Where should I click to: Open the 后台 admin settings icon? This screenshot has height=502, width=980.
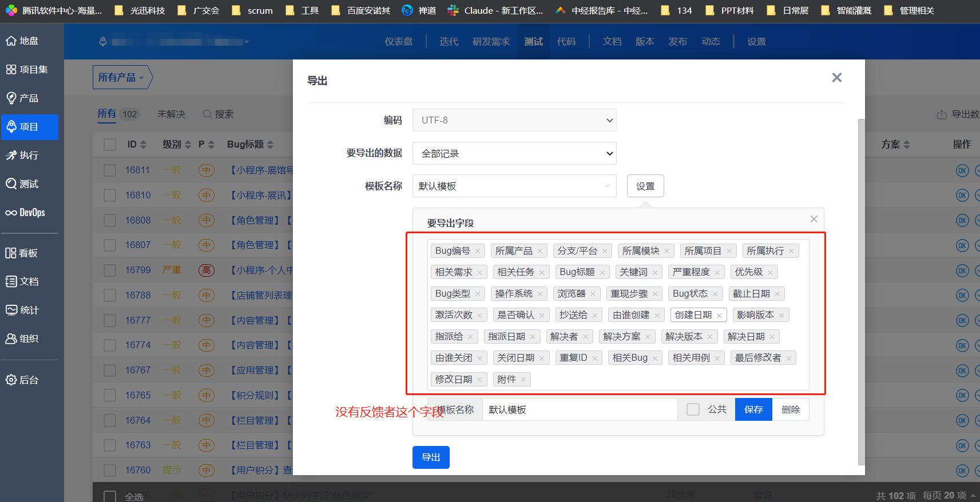coord(11,380)
